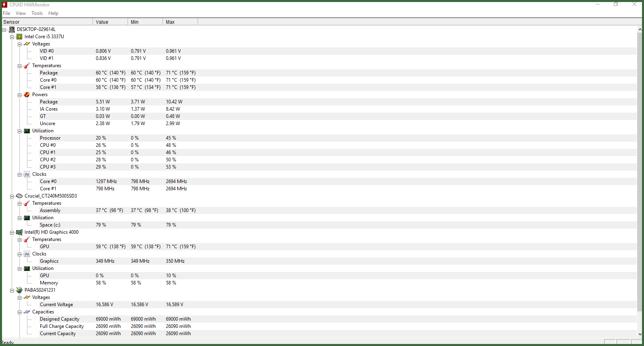Open the File menu
Screen dimensions: 644x346
click(x=6, y=13)
